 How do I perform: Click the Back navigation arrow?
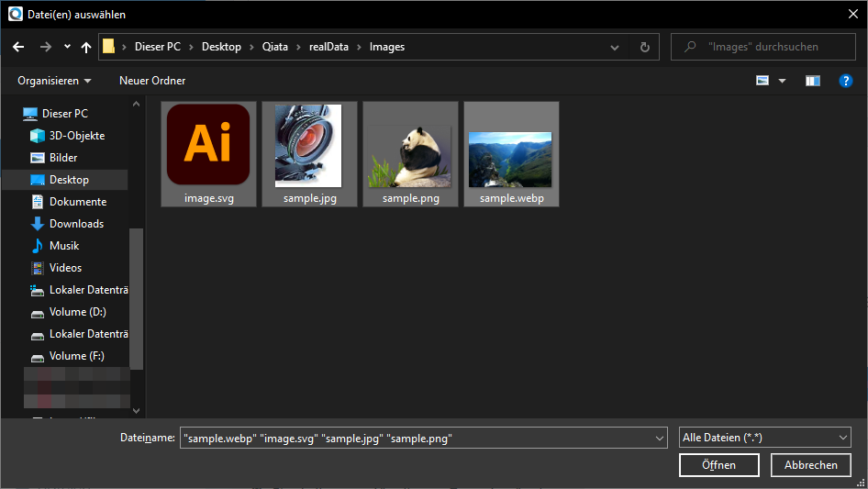pyautogui.click(x=18, y=47)
